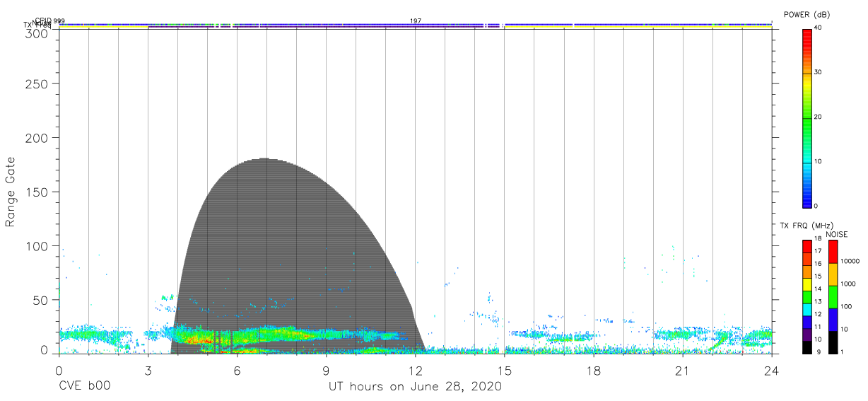Click the orange NOISE swatch between 1000 and 10000
Screen dimensions: 868x401
pos(833,274)
